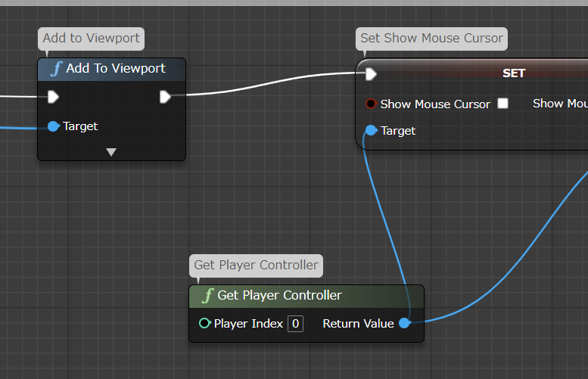Click the Add to Viewport comment bubble
588x379 pixels.
(x=90, y=39)
